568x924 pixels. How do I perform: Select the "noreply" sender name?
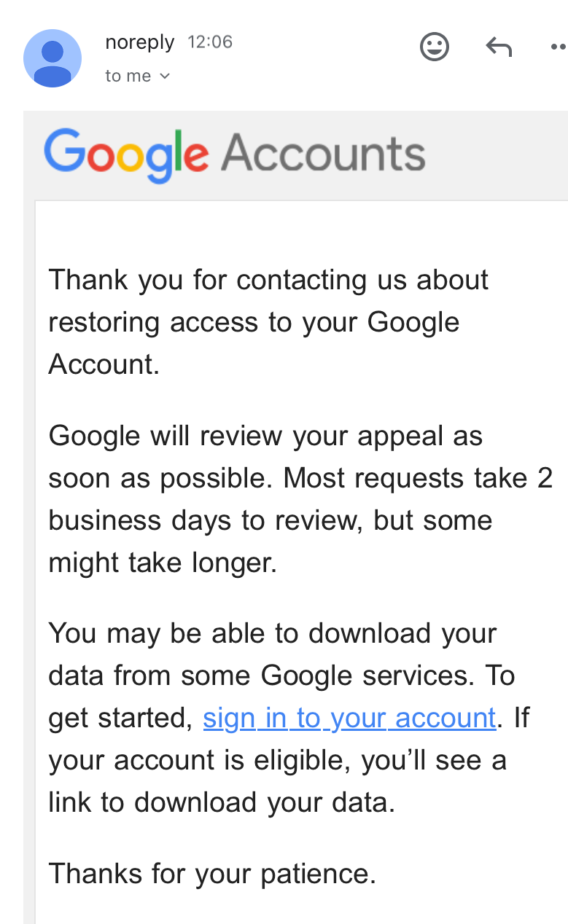(139, 42)
